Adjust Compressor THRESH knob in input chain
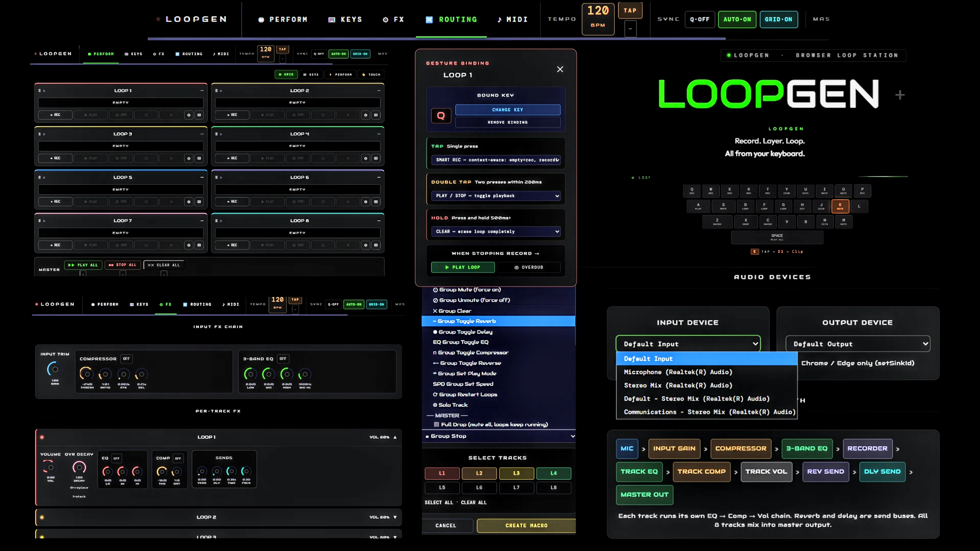Viewport: 980px width, 551px height. pos(87,374)
